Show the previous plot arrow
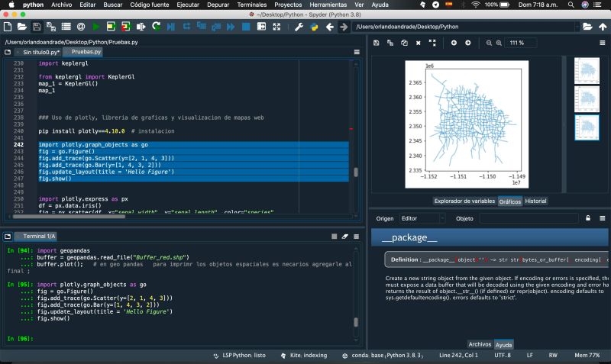This screenshot has height=364, width=611. pyautogui.click(x=454, y=43)
